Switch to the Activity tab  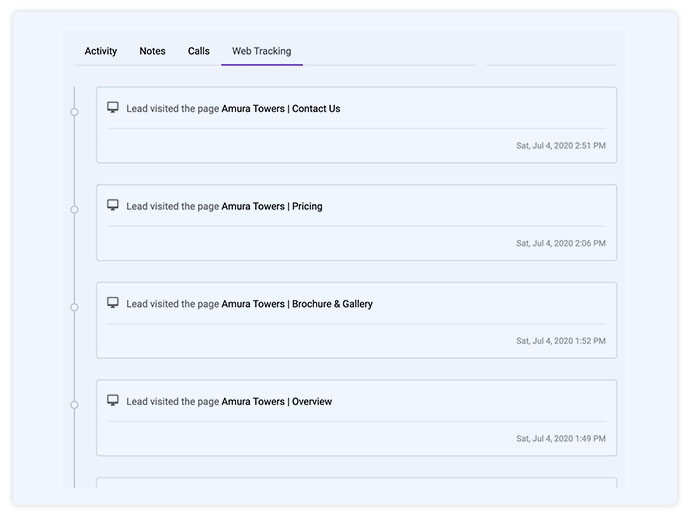[100, 51]
